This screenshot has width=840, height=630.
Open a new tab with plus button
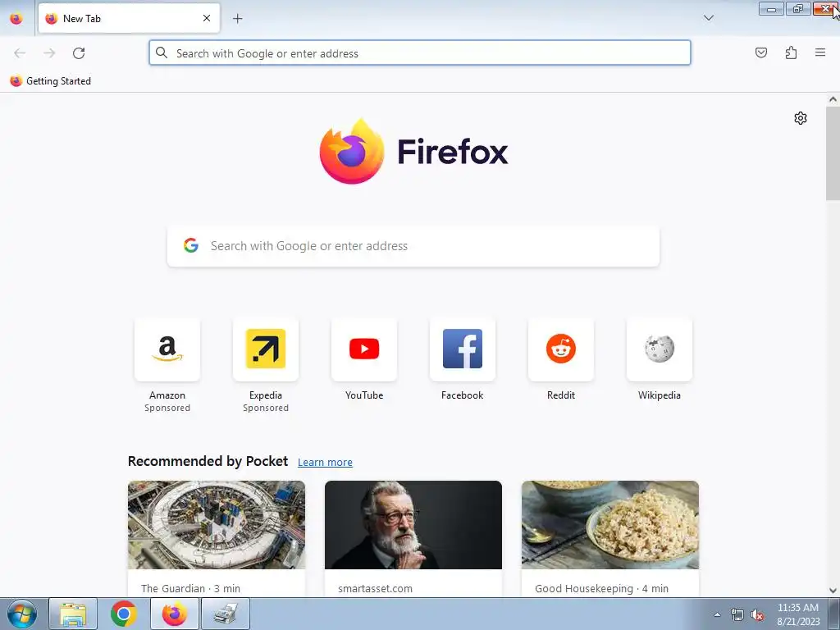[238, 19]
